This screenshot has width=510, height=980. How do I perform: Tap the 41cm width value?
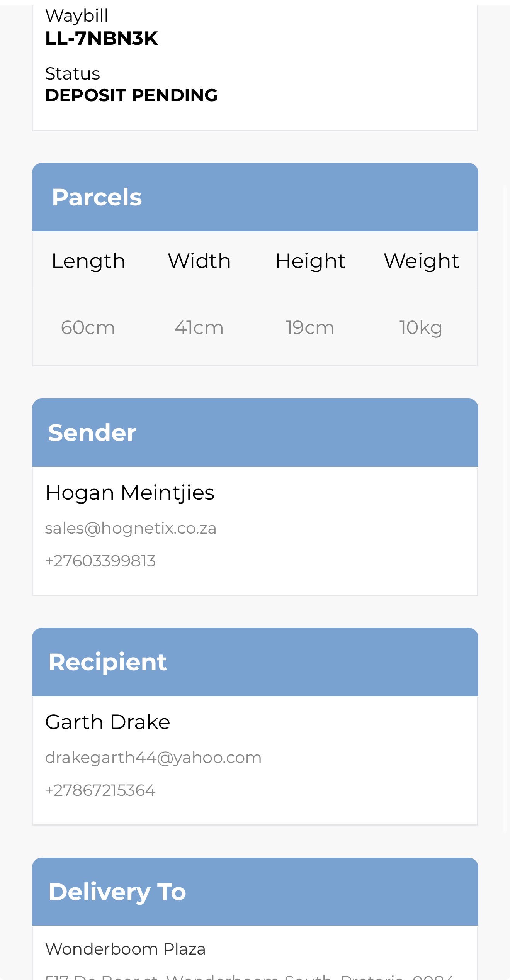coord(199,327)
